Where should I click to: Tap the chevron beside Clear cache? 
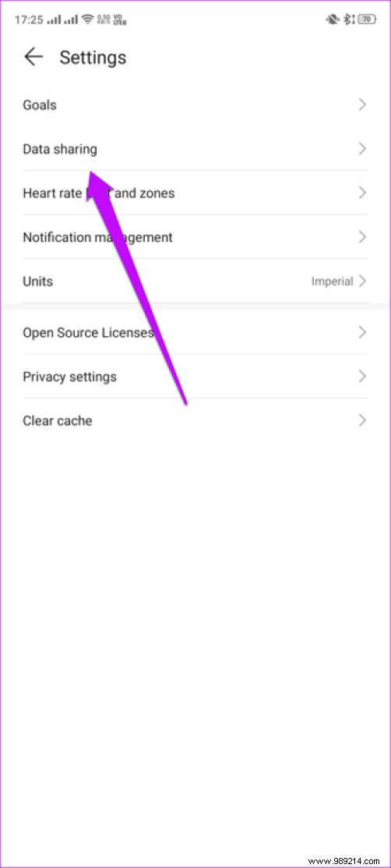[362, 420]
